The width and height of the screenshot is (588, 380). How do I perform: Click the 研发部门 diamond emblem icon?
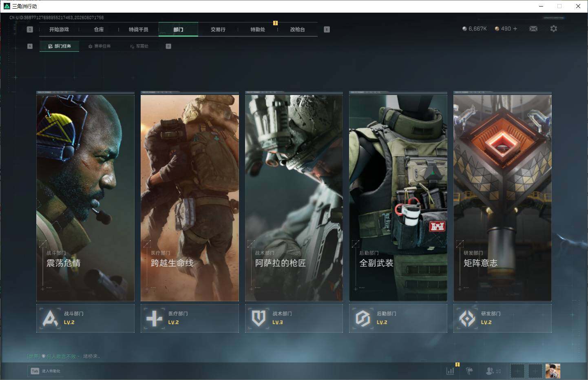pos(467,318)
